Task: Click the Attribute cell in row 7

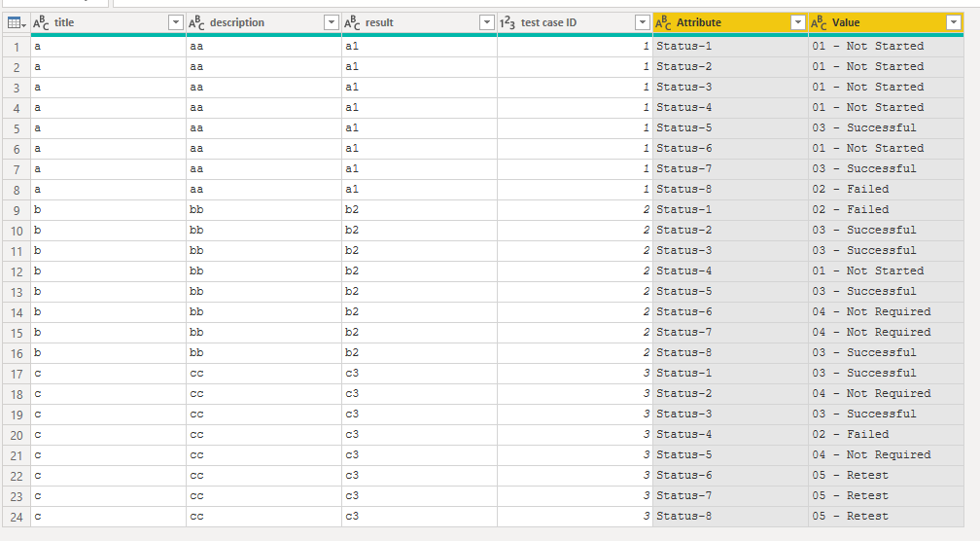Action: point(731,169)
